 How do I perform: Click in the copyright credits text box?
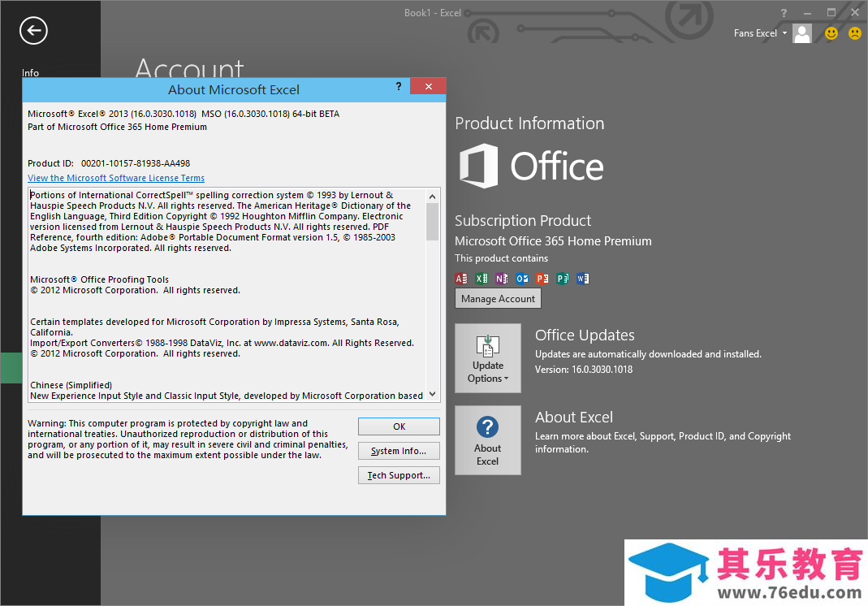(x=227, y=295)
